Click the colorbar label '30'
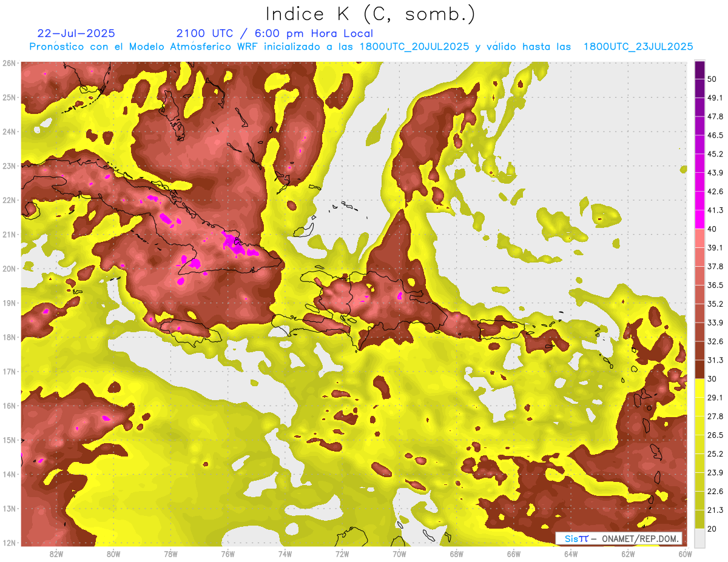The width and height of the screenshot is (728, 562). click(x=712, y=379)
